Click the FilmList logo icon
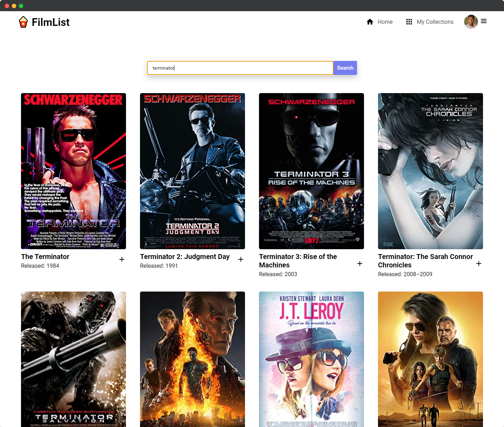The image size is (504, 427). (x=23, y=22)
